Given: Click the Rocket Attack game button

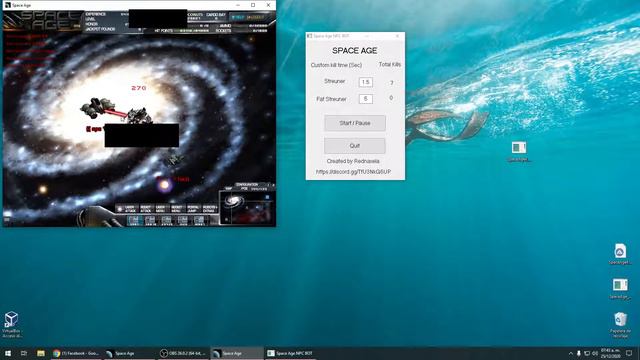Looking at the screenshot, I should click(x=147, y=209).
